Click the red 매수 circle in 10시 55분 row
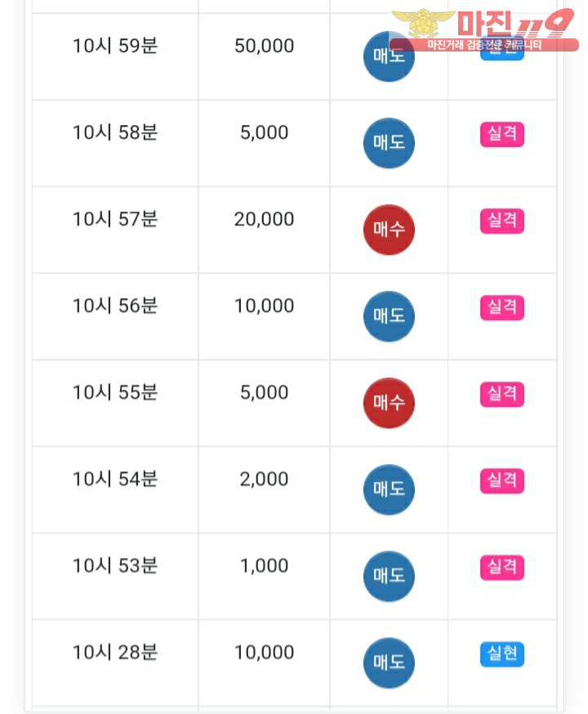This screenshot has height=714, width=588. pos(389,403)
